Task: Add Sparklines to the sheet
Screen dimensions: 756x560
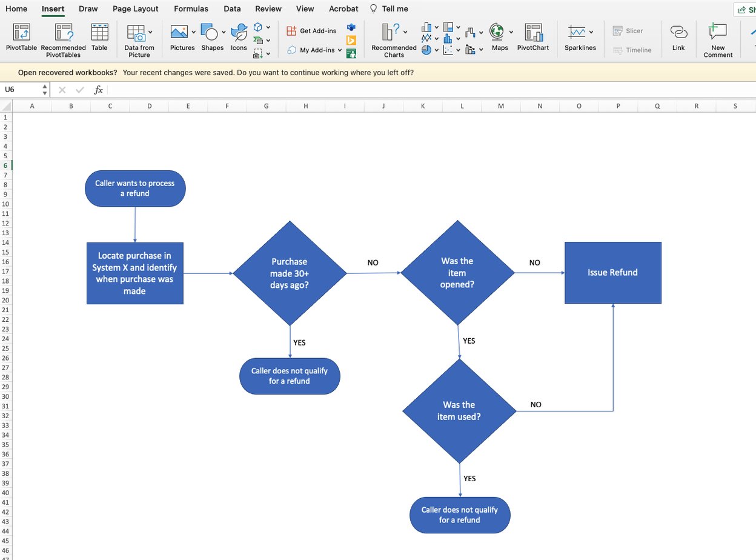Action: pyautogui.click(x=580, y=38)
